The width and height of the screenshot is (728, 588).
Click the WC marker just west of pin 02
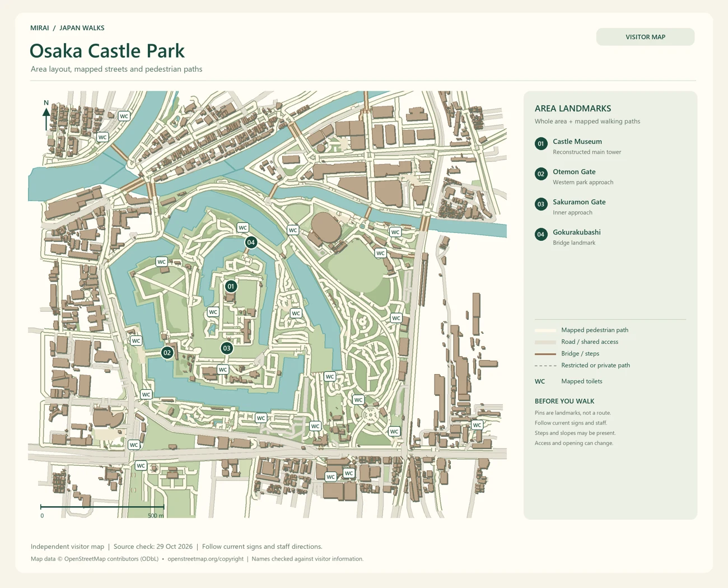coord(136,340)
